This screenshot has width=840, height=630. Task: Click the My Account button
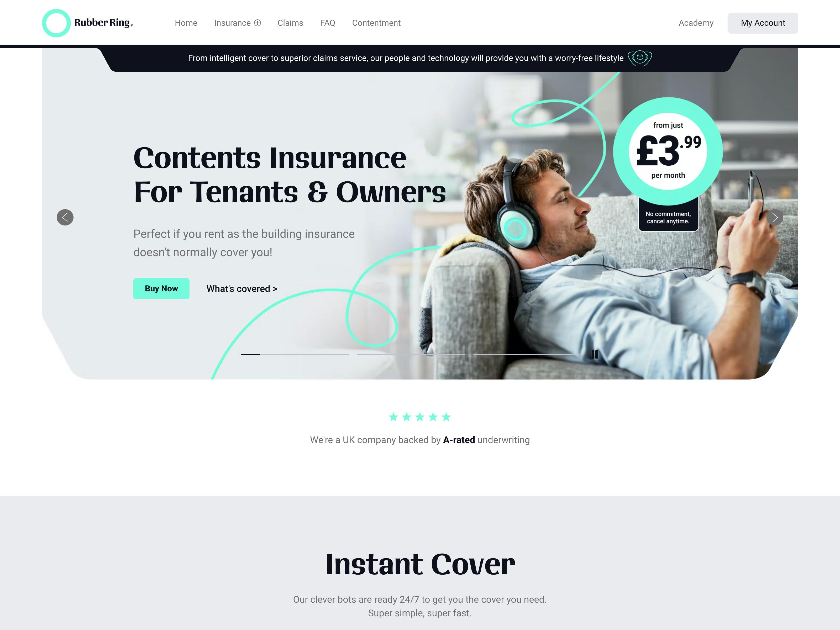[763, 23]
